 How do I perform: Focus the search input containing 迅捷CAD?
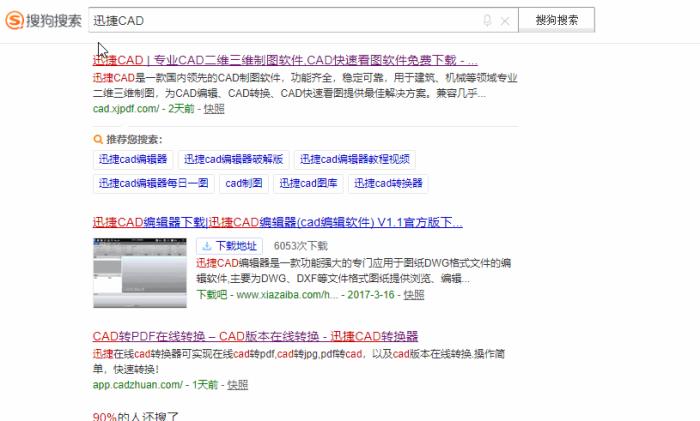click(x=280, y=20)
